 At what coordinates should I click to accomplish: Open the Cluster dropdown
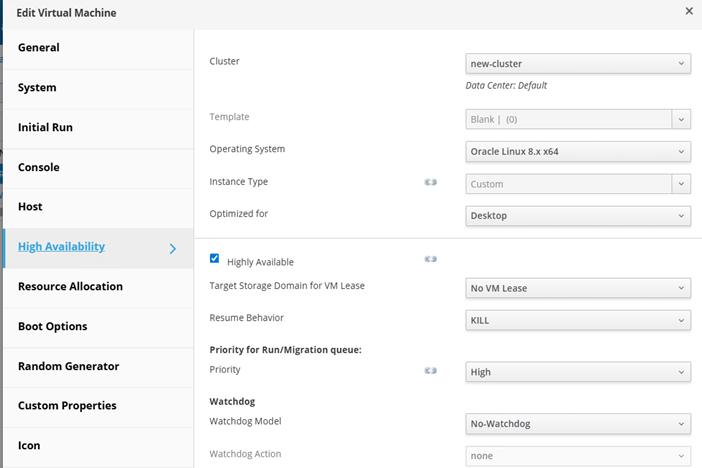[578, 63]
